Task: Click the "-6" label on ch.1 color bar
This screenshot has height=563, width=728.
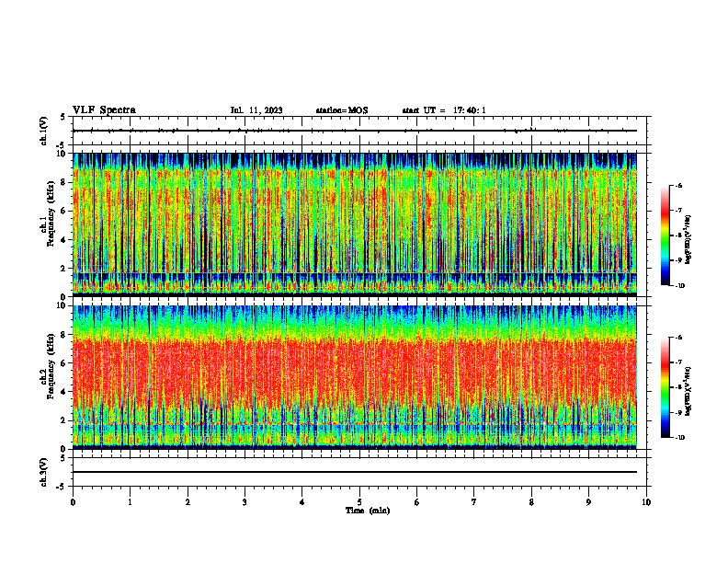Action: click(678, 186)
